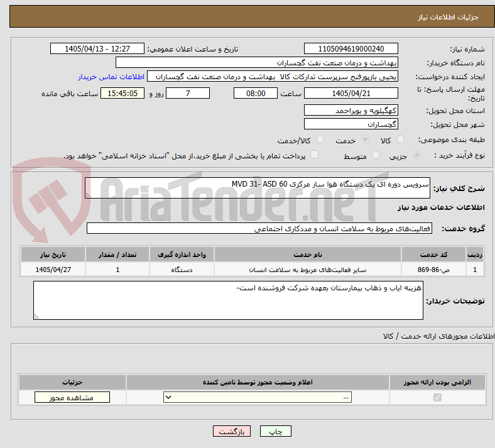Click the deadline date field 1405/04/21

pos(351,94)
